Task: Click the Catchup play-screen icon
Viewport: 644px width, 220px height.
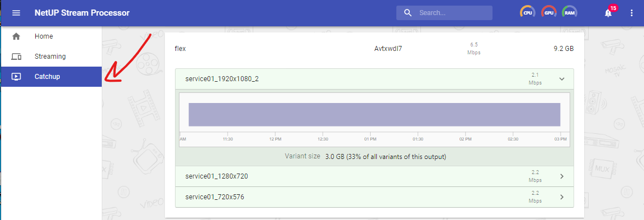Action: [x=16, y=77]
